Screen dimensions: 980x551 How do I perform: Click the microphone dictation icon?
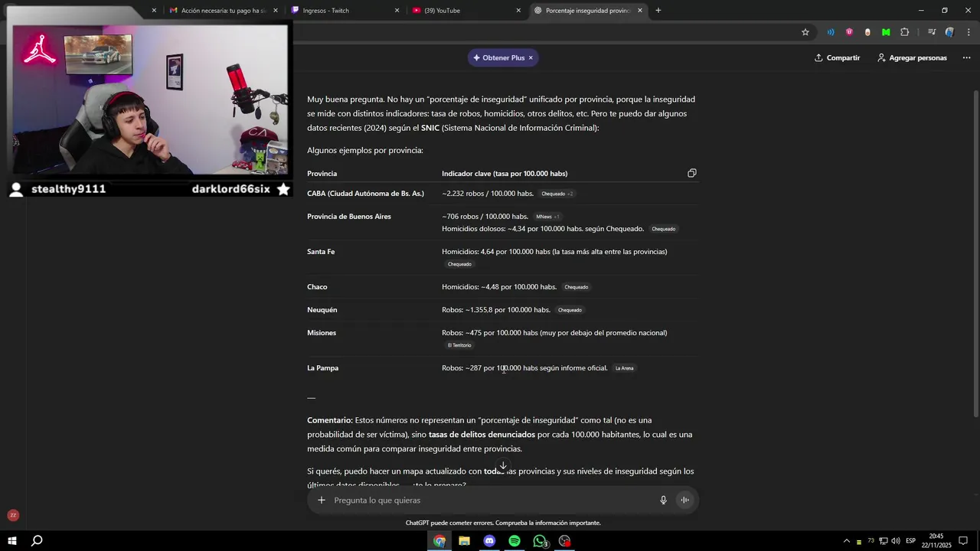point(664,500)
